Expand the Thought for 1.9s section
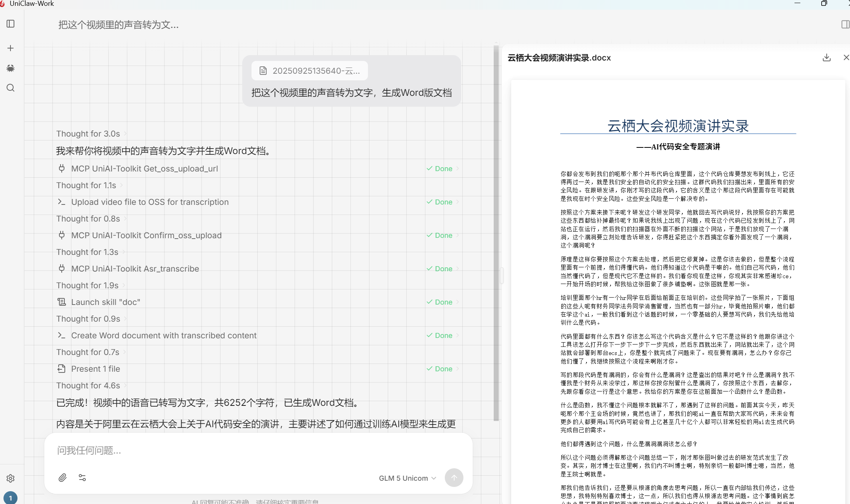850x504 pixels. point(91,286)
